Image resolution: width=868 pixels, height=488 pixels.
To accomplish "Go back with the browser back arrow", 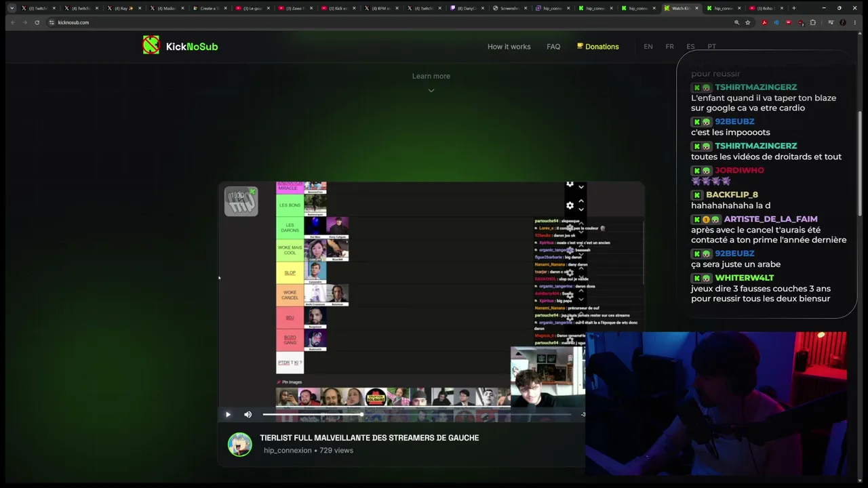I will [x=13, y=22].
